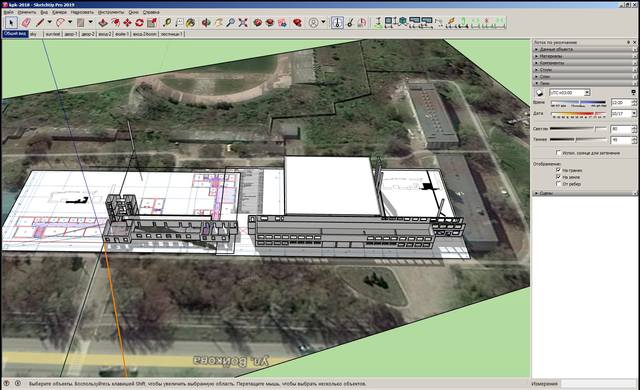Switch to the двор-1 scene tab

(x=71, y=34)
